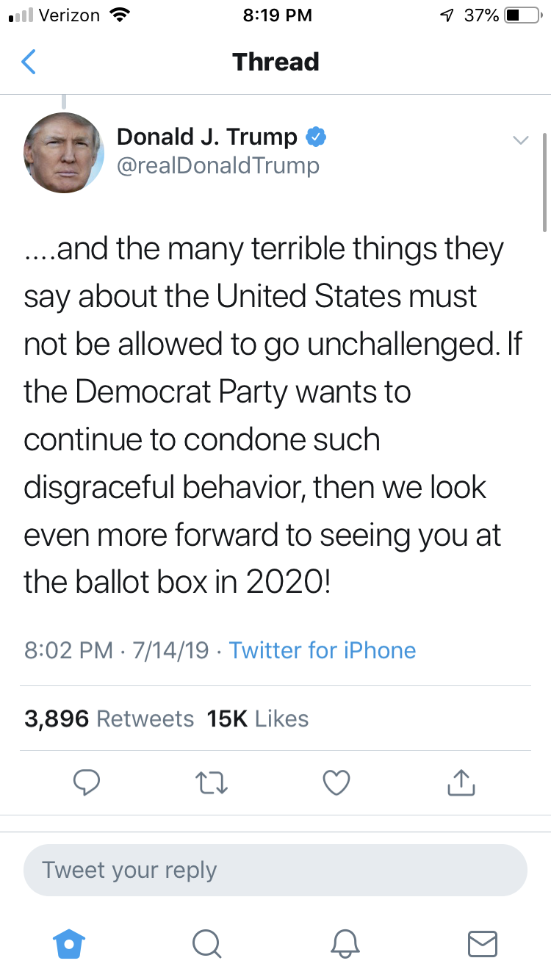Share the tweet via the upload icon
The width and height of the screenshot is (551, 980).
pyautogui.click(x=461, y=782)
